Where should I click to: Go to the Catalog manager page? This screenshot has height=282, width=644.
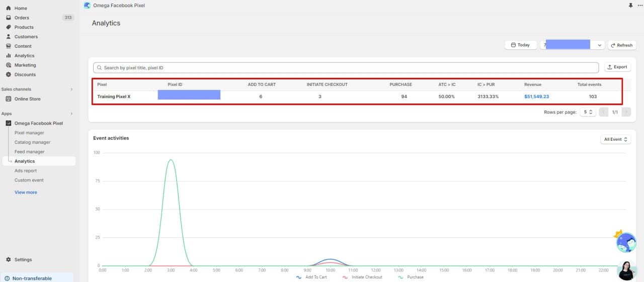point(32,142)
